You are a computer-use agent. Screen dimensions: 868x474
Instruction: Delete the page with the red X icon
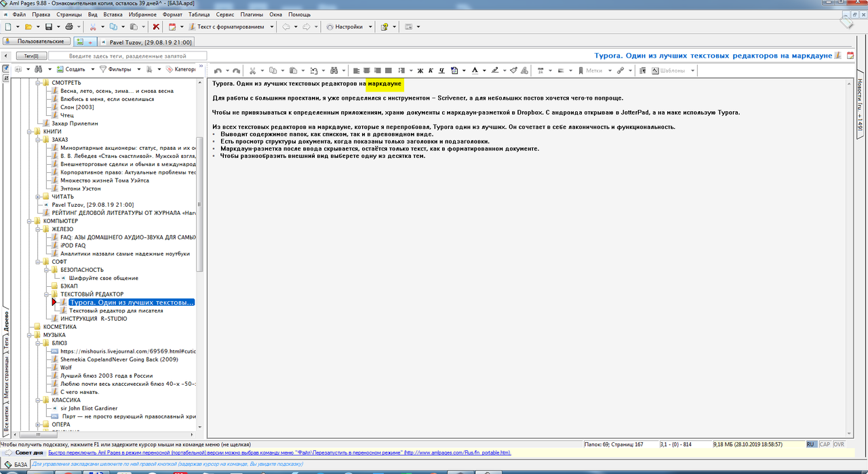[156, 26]
